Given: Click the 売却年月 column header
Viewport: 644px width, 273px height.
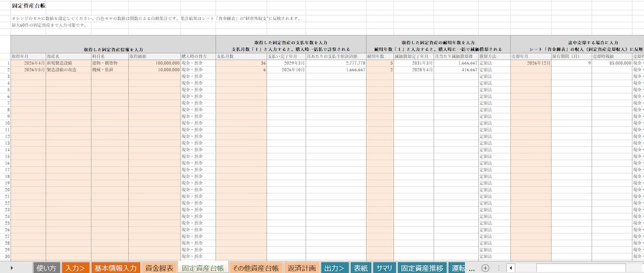Looking at the screenshot, I should (531, 56).
